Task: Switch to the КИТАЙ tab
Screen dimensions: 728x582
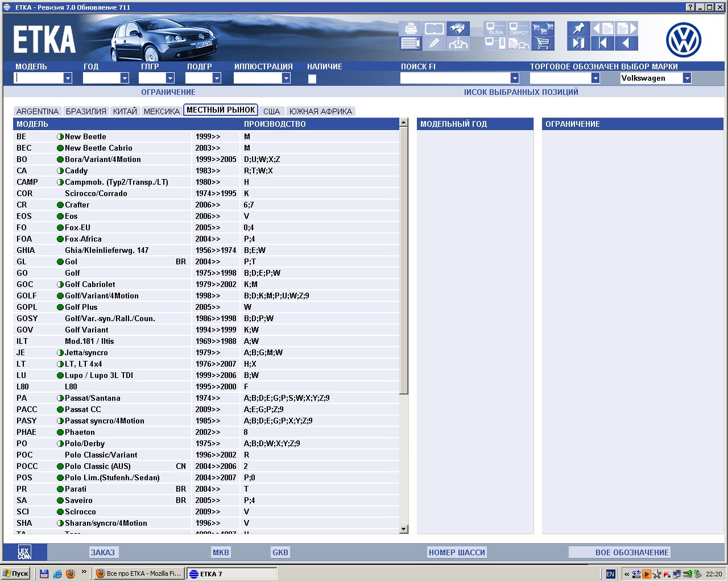Action: pos(125,111)
